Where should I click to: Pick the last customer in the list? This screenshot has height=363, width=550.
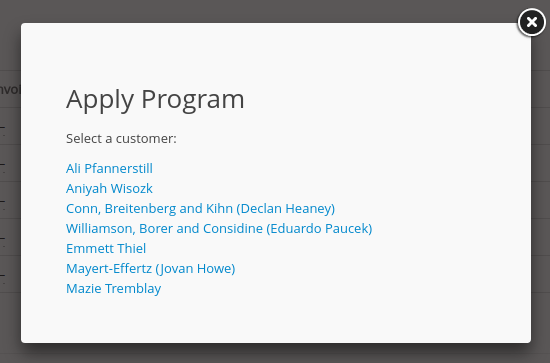point(113,288)
